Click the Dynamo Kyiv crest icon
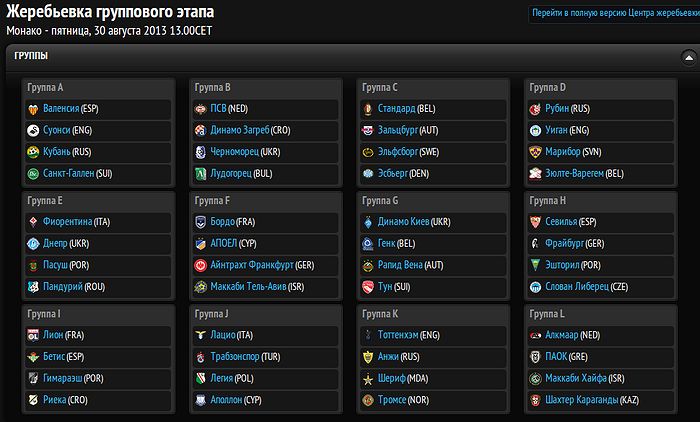Viewport: 700px width, 422px height. coord(368,221)
